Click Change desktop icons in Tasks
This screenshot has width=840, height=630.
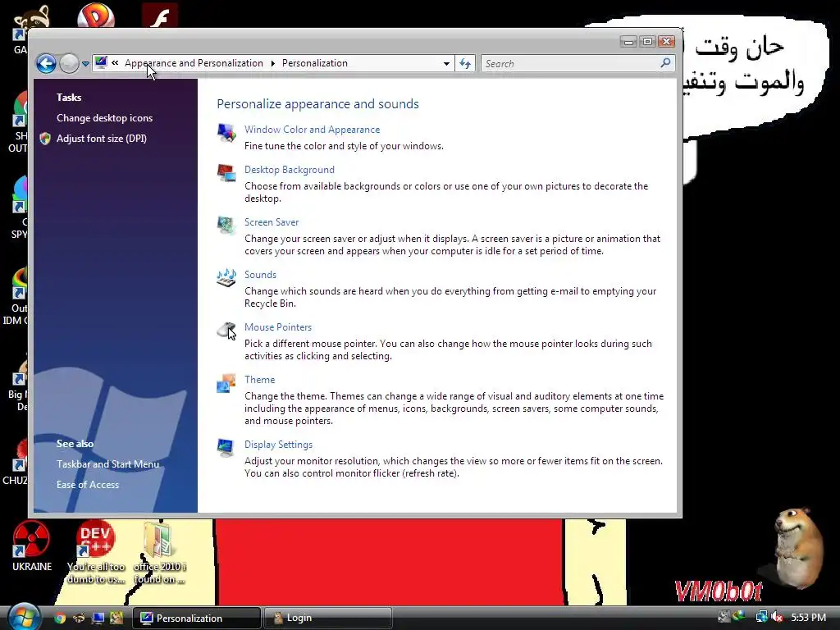point(104,118)
